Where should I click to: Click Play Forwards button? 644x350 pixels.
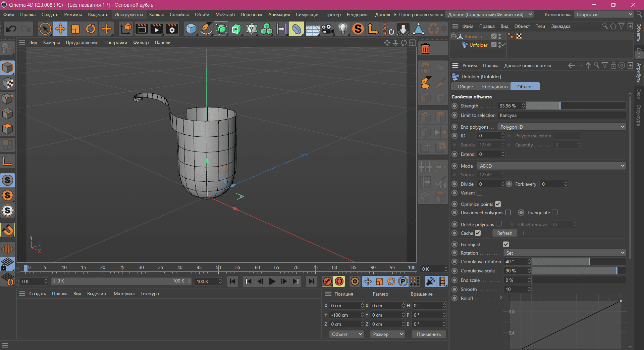(272, 281)
